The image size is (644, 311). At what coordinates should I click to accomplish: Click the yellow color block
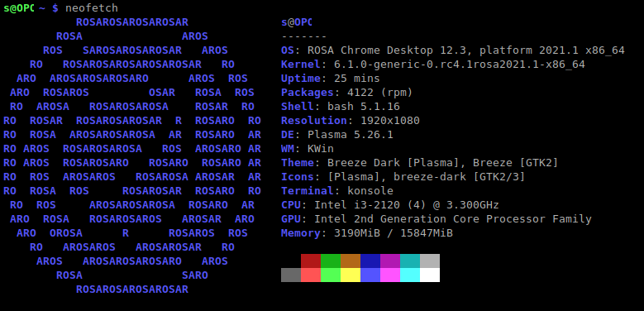[x=351, y=275]
